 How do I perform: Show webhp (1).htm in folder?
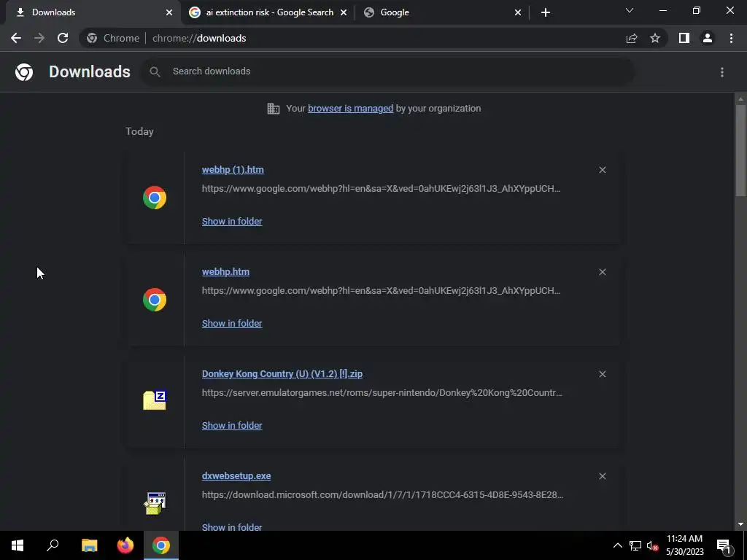point(232,222)
